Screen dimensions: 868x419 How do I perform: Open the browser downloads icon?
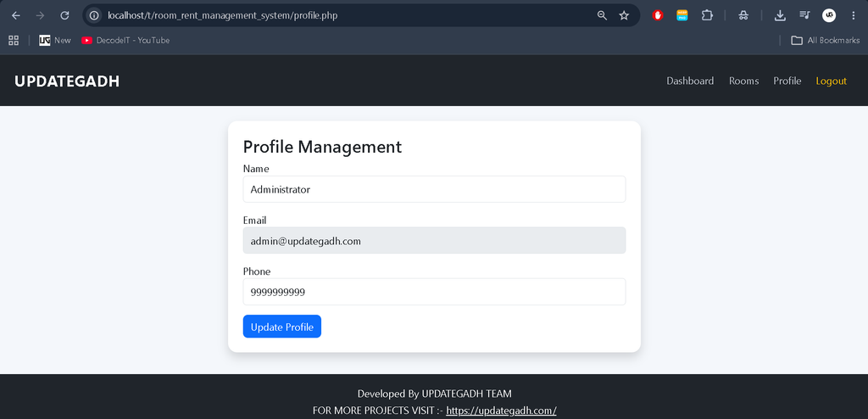pyautogui.click(x=780, y=15)
